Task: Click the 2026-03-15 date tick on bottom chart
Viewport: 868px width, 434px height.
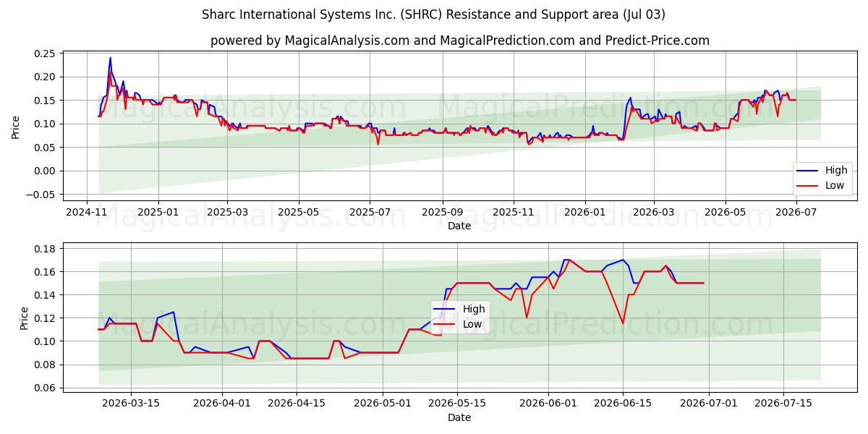Action: 131,404
